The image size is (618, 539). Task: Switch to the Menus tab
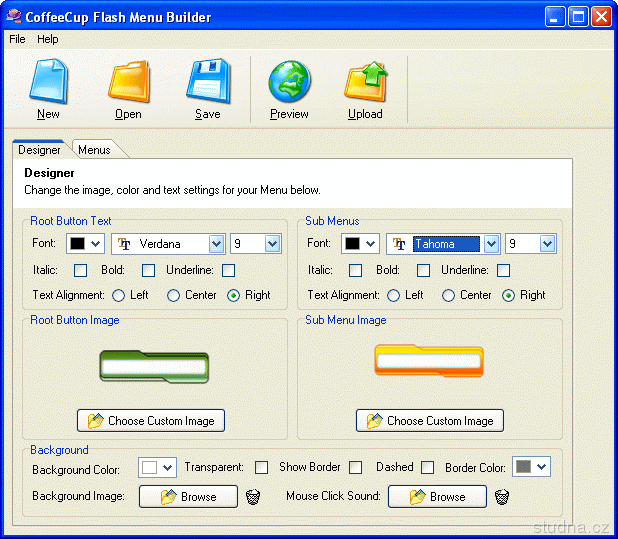tap(95, 150)
